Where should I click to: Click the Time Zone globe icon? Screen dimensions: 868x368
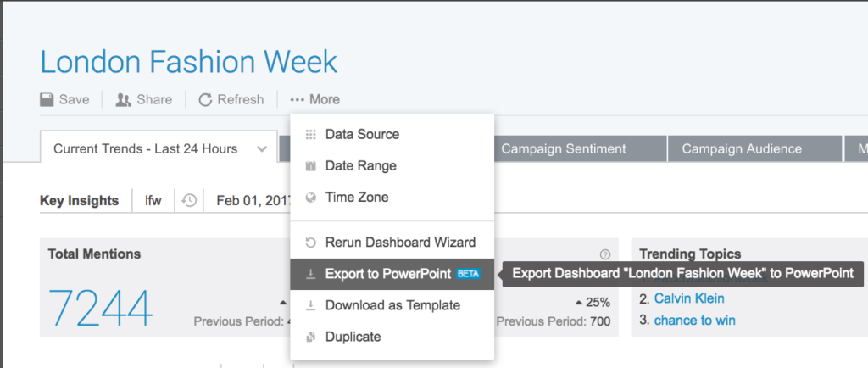click(x=310, y=198)
